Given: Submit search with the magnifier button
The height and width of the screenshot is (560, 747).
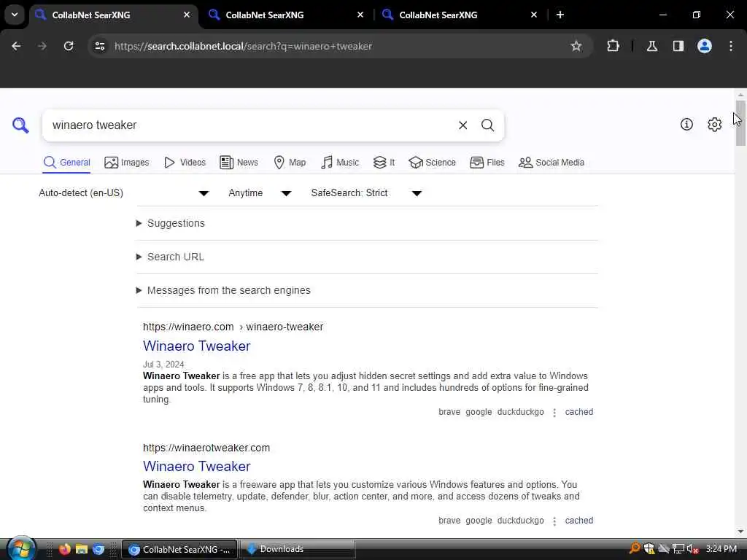Looking at the screenshot, I should tap(487, 125).
